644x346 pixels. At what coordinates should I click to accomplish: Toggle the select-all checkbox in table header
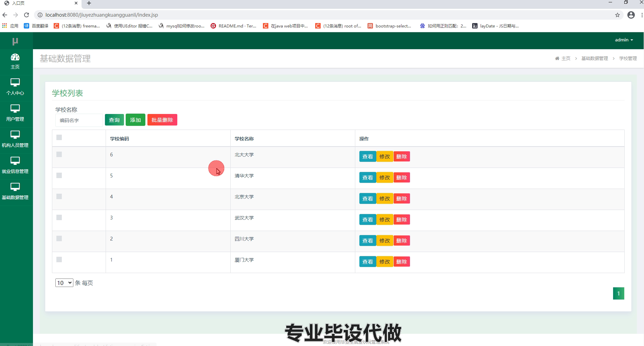point(59,137)
